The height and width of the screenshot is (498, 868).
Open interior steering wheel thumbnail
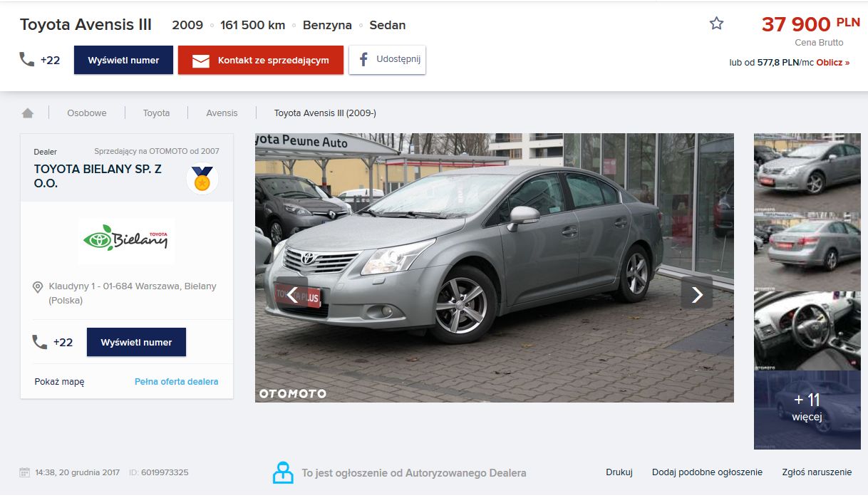[x=807, y=331]
